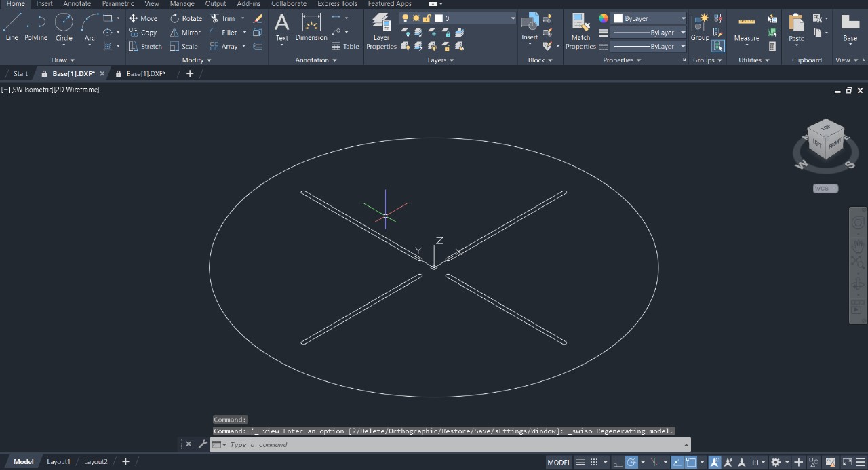The height and width of the screenshot is (470, 868).
Task: Click the Mirror tool
Action: (185, 33)
